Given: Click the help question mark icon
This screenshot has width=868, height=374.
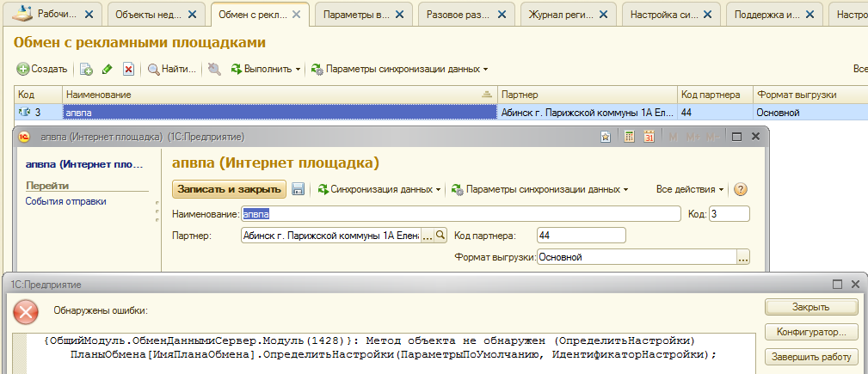Looking at the screenshot, I should coord(739,189).
